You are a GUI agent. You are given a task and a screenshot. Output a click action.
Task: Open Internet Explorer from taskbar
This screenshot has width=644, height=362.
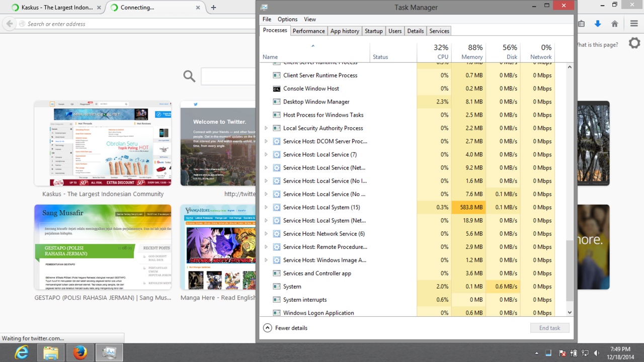point(22,353)
